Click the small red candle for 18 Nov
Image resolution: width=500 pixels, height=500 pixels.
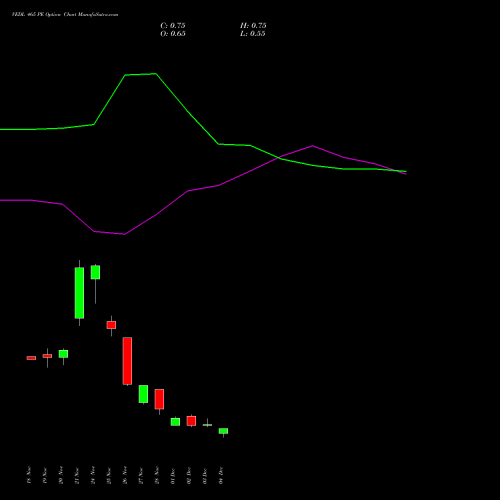(31, 358)
